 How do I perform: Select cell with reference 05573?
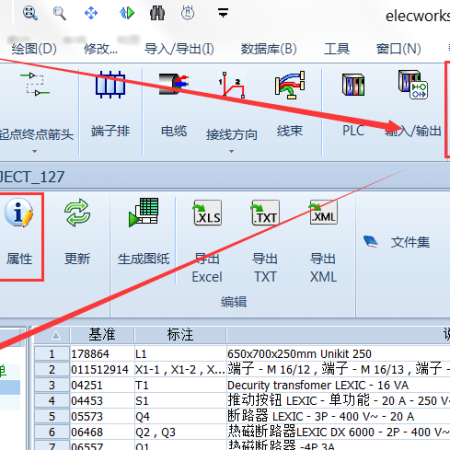[102, 416]
